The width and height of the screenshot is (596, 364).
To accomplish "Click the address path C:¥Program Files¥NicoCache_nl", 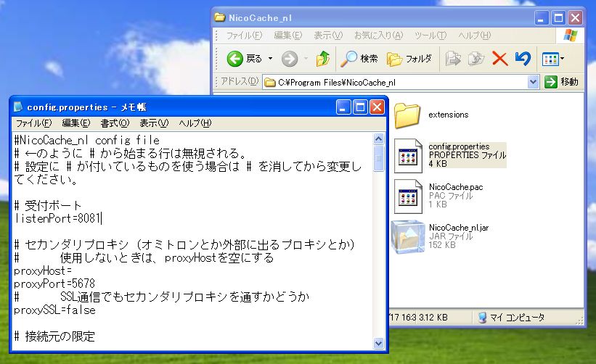I will pyautogui.click(x=336, y=83).
